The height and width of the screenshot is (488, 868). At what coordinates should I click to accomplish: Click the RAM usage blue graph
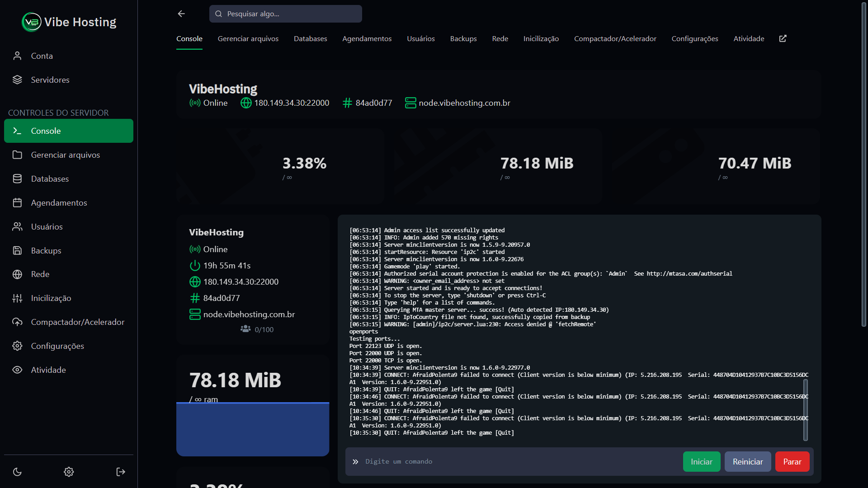(253, 429)
